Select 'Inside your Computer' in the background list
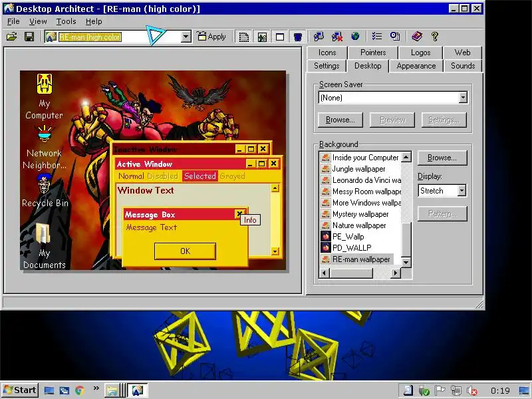The image size is (532, 399). point(360,158)
